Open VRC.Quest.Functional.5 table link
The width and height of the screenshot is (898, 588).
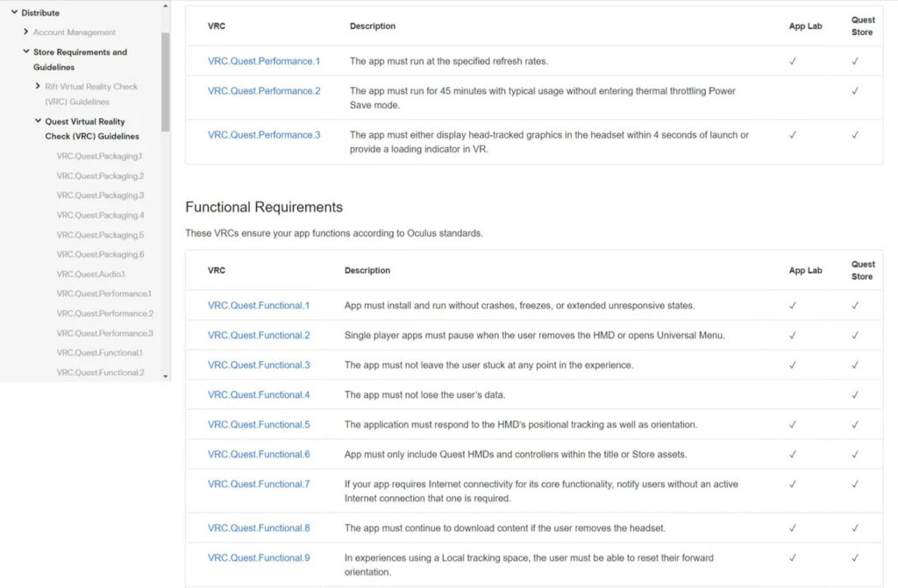click(259, 424)
